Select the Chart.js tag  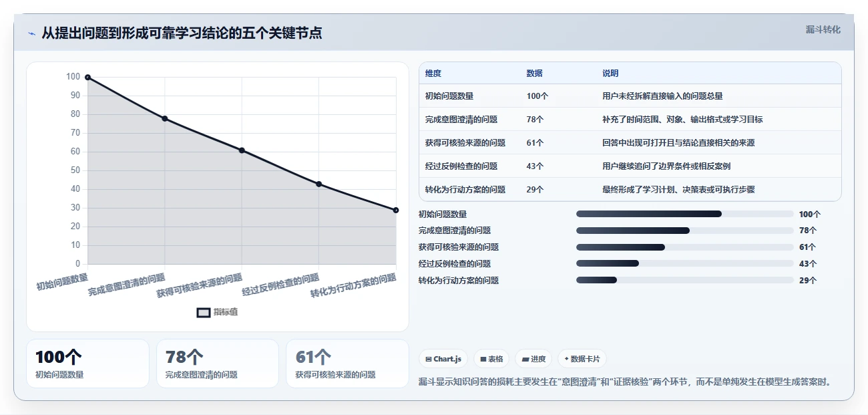(x=443, y=359)
